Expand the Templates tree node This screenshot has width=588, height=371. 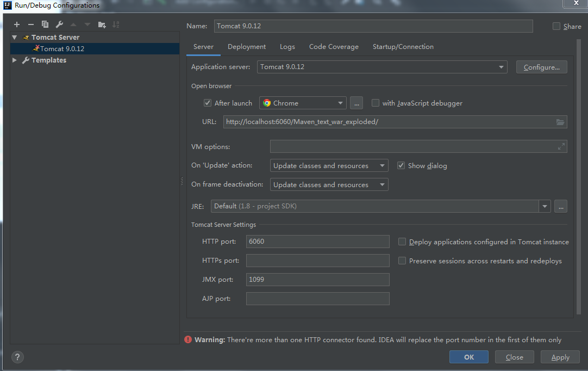(x=15, y=60)
